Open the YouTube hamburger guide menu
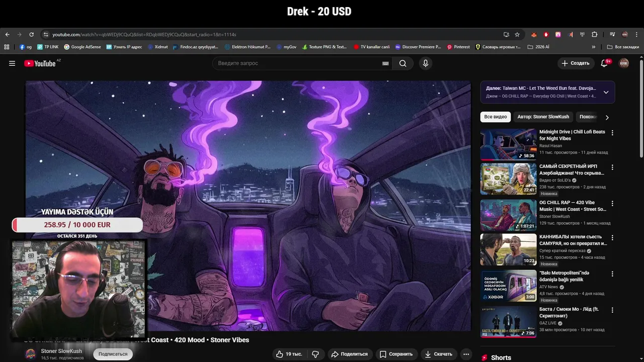This screenshot has height=362, width=644. 12,63
